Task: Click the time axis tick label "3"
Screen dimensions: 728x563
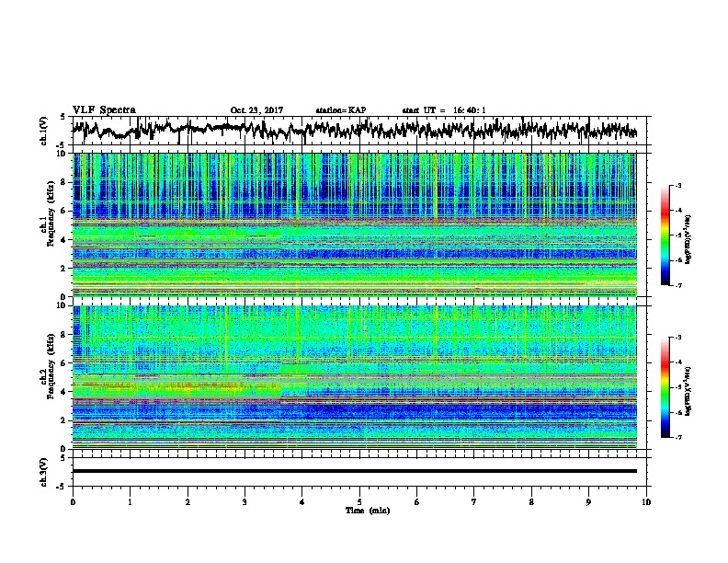Action: tap(245, 502)
